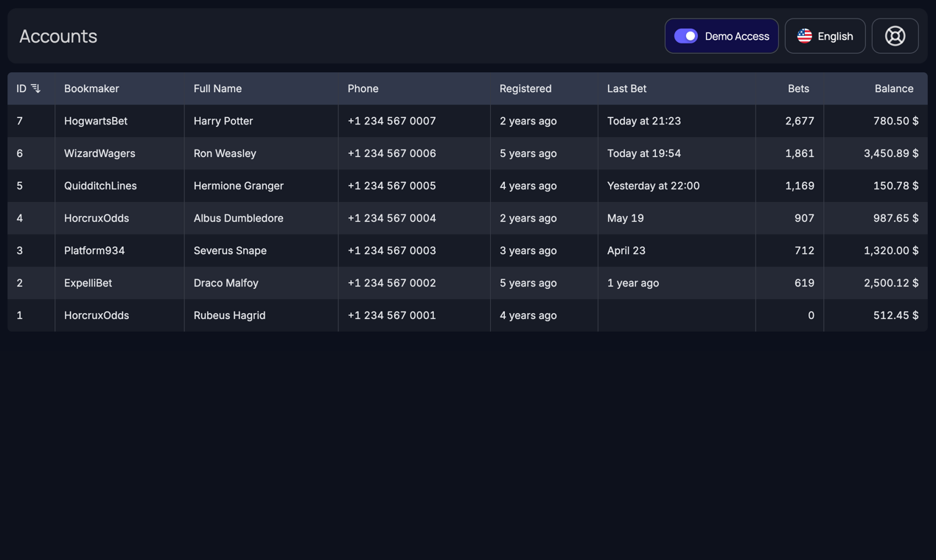Click the name Hermione Granger
This screenshot has height=560, width=936.
[239, 186]
